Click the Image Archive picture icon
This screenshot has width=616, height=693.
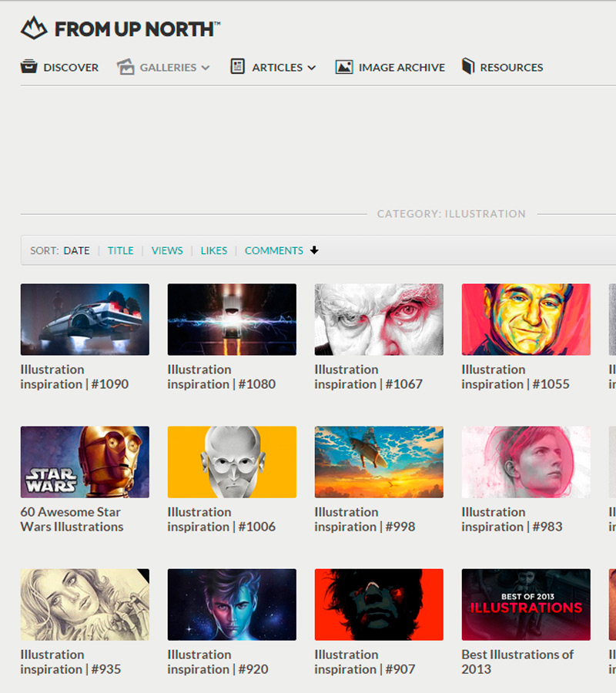click(x=344, y=67)
